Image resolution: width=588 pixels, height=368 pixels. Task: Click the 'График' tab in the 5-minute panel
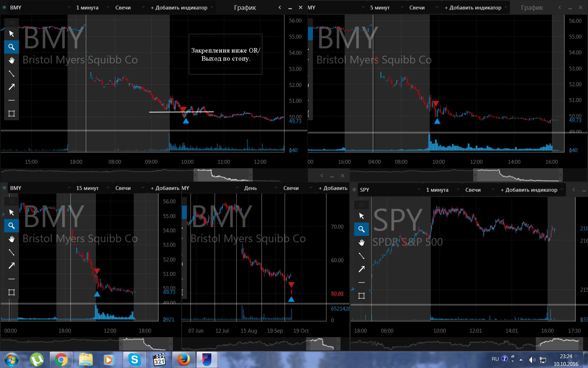[532, 7]
